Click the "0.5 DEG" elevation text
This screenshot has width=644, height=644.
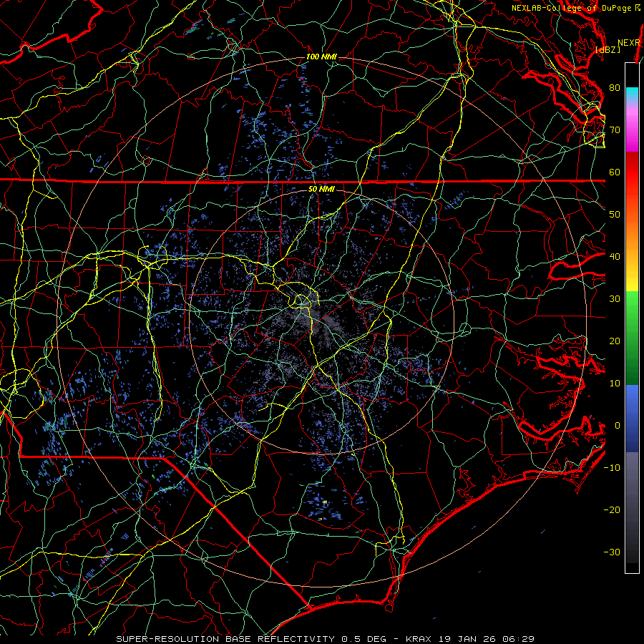[364, 639]
